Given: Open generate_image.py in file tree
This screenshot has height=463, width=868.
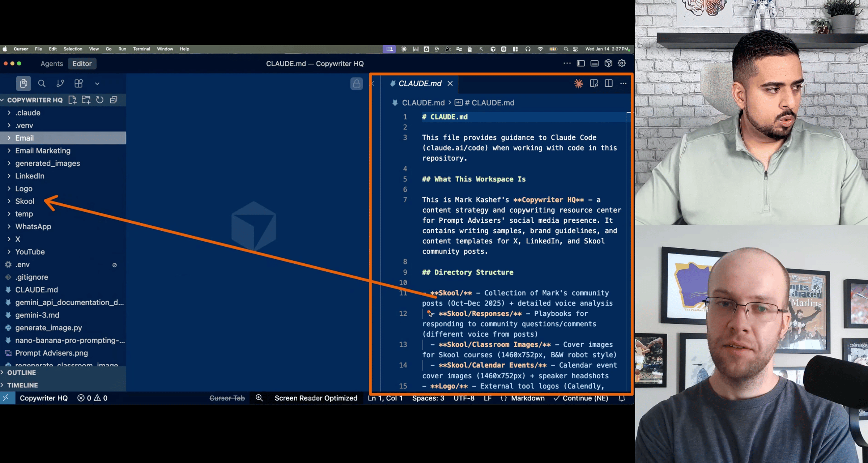Looking at the screenshot, I should coord(48,328).
